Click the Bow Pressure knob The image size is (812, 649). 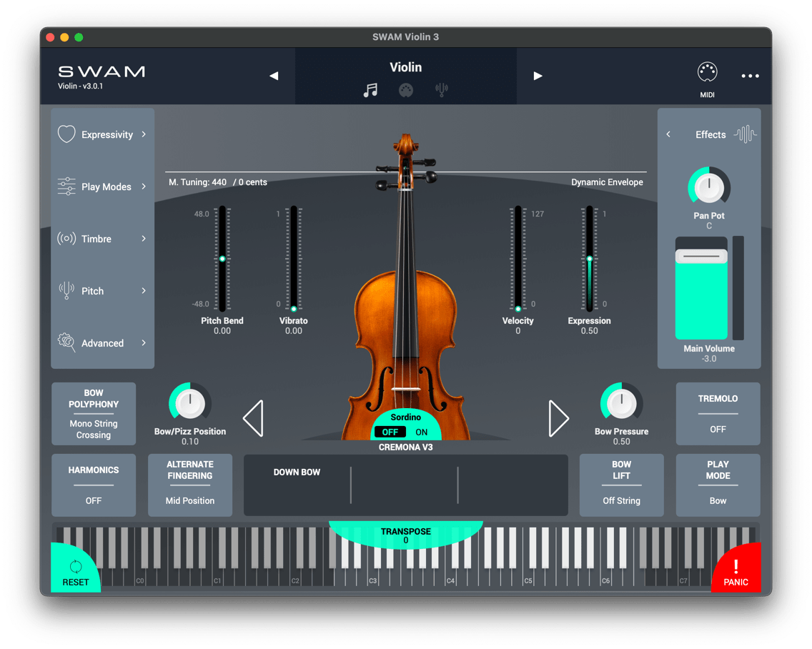(621, 404)
